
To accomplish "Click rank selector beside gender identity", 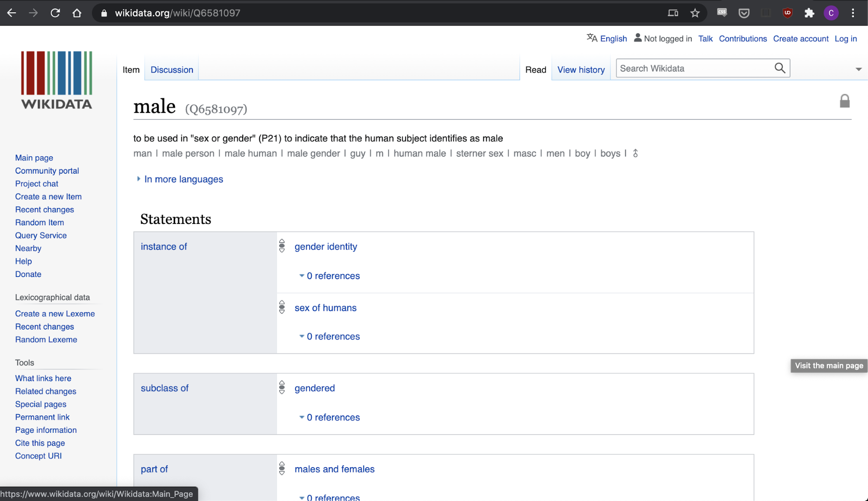I will (x=282, y=246).
